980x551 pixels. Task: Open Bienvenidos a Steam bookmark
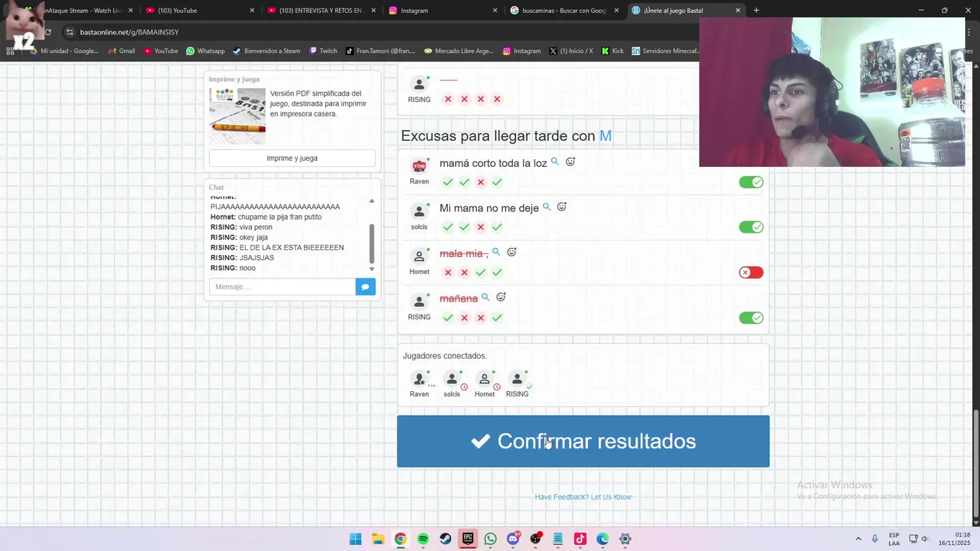click(x=266, y=51)
